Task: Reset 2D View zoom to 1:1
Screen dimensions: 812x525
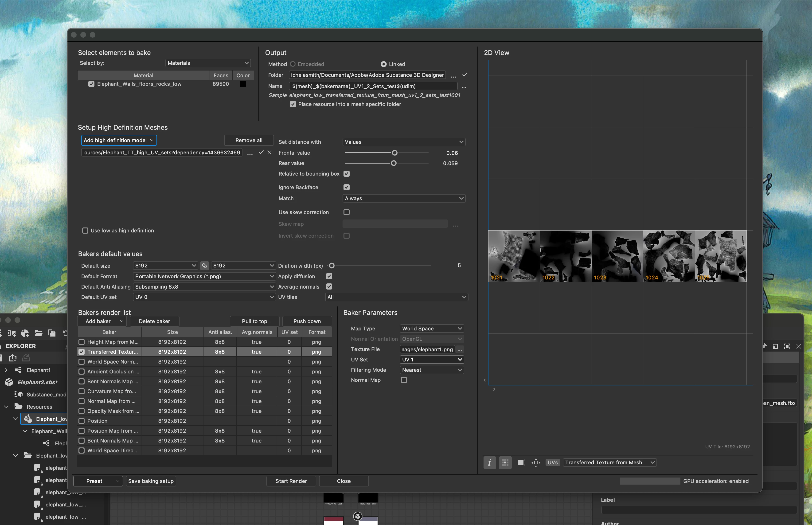Action: pyautogui.click(x=536, y=463)
